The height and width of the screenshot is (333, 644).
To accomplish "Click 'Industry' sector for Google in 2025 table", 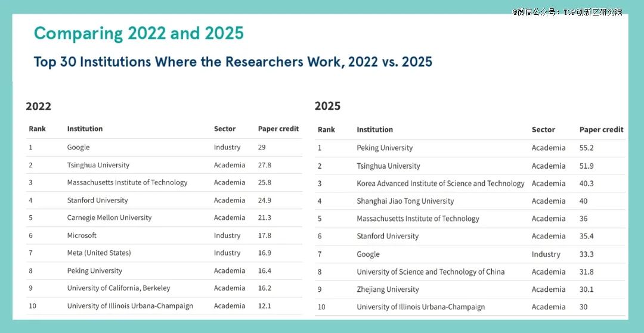I will [546, 255].
